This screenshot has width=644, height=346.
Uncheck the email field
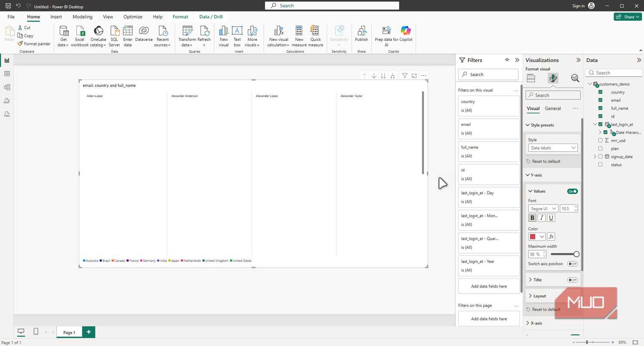coord(600,100)
